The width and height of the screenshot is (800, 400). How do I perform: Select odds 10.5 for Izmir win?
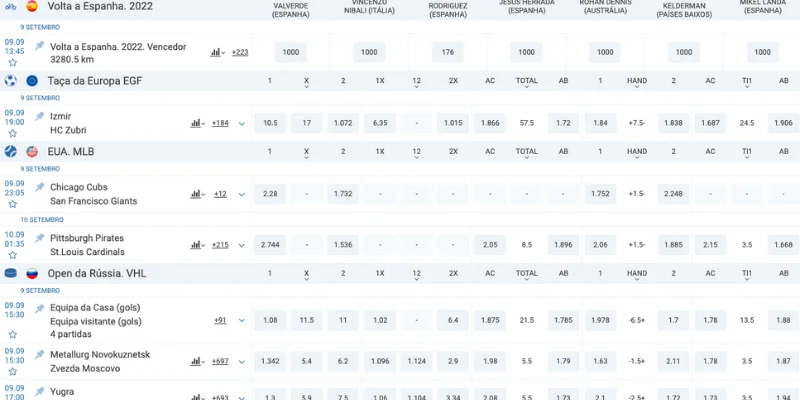[x=270, y=123]
